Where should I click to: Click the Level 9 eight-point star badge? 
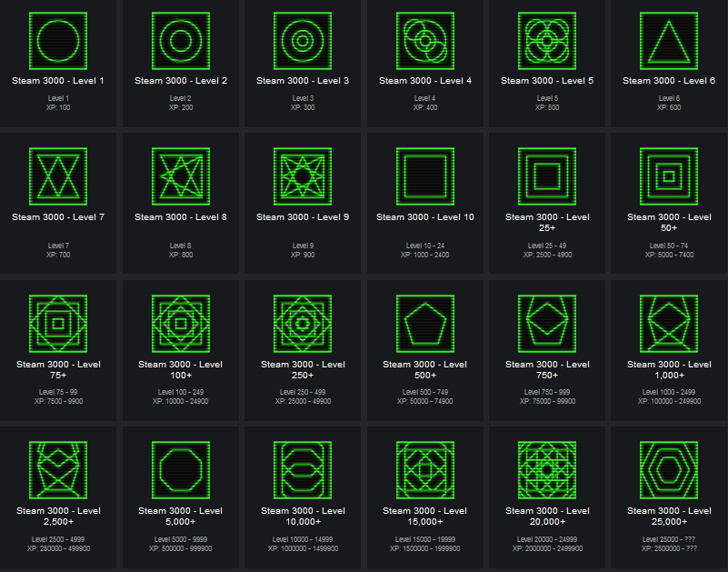[x=303, y=176]
